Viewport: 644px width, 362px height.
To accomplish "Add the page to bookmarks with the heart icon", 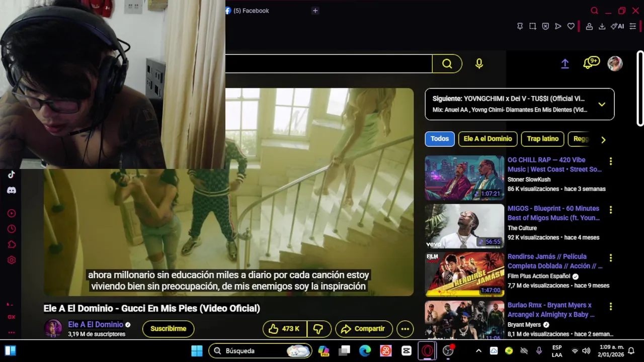I will [x=571, y=26].
